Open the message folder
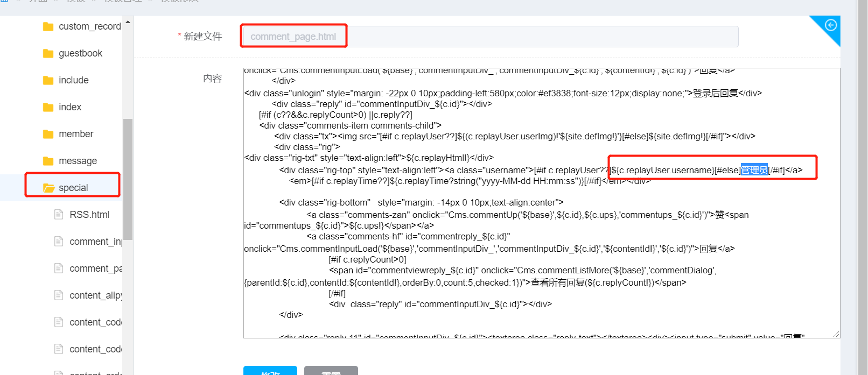Screen dimensions: 868x375 pyautogui.click(x=78, y=161)
